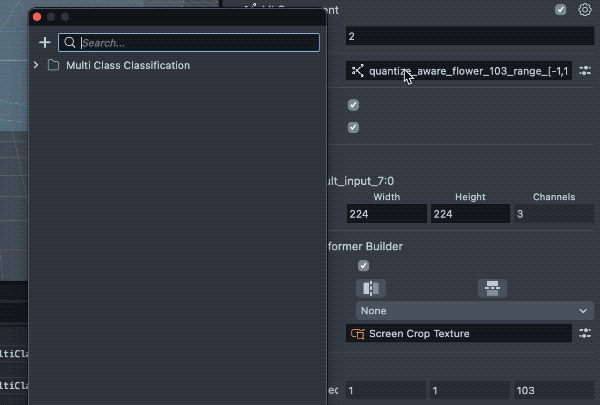The width and height of the screenshot is (600, 405).
Task: Click the Height field showing 224
Action: tap(470, 214)
